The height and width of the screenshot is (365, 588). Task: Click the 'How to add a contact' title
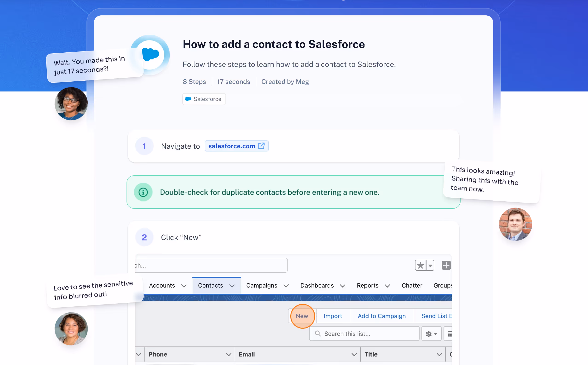tap(274, 44)
